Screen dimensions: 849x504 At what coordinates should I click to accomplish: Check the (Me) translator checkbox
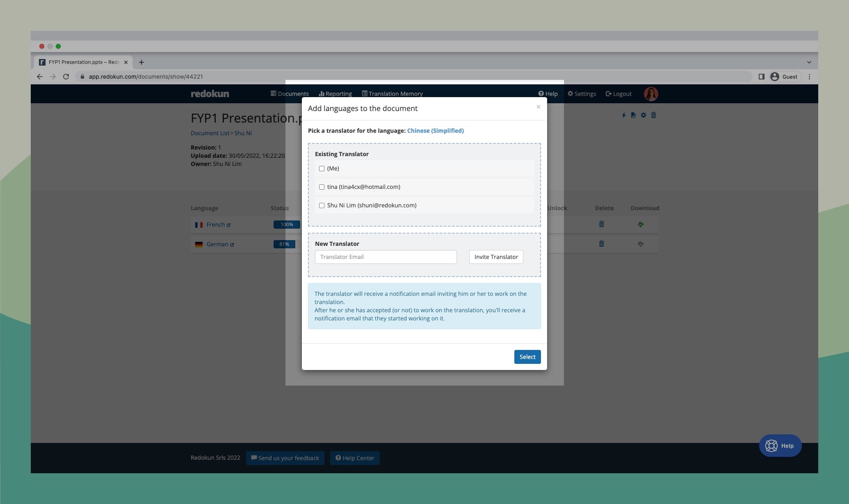(322, 168)
